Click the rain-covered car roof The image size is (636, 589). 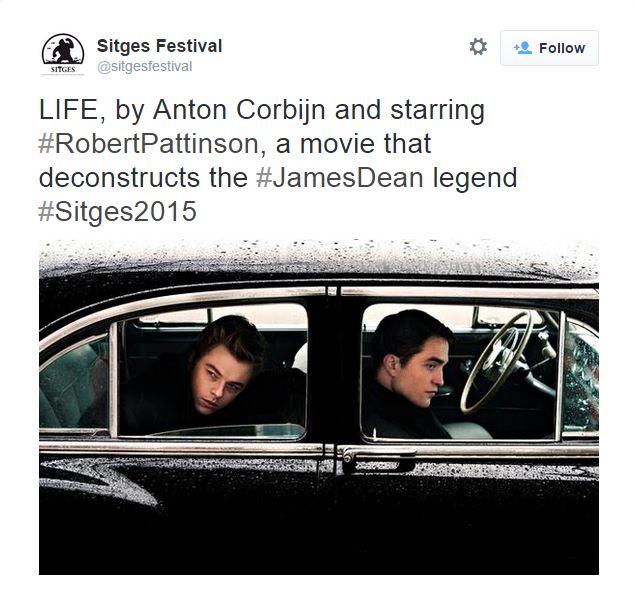pyautogui.click(x=319, y=260)
